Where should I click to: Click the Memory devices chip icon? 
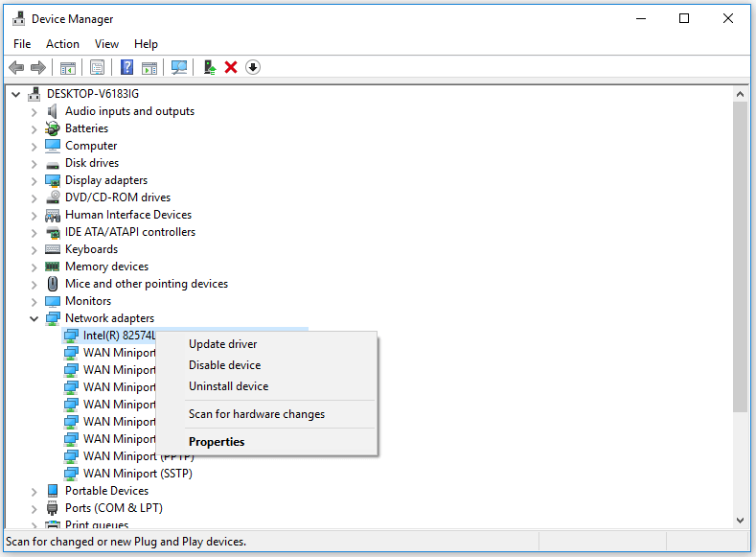point(52,267)
